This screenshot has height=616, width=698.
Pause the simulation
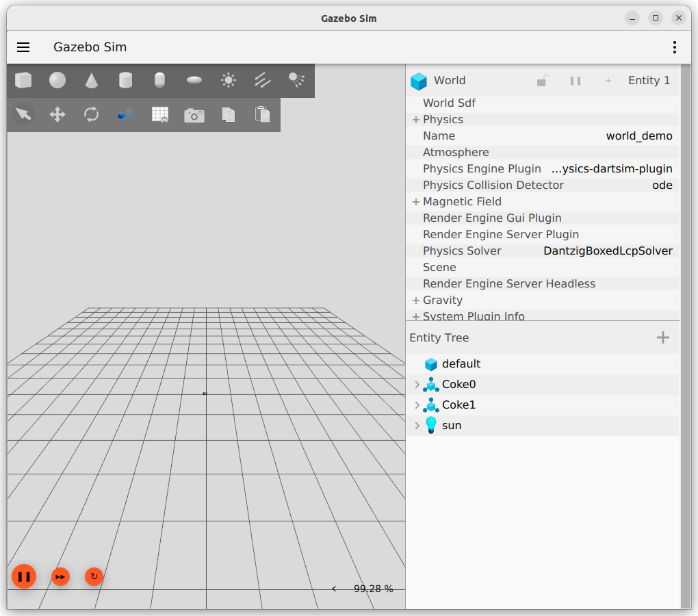point(24,576)
